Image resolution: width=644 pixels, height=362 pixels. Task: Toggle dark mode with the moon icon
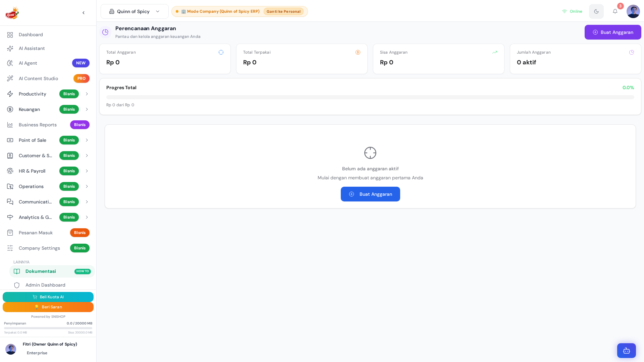(596, 11)
